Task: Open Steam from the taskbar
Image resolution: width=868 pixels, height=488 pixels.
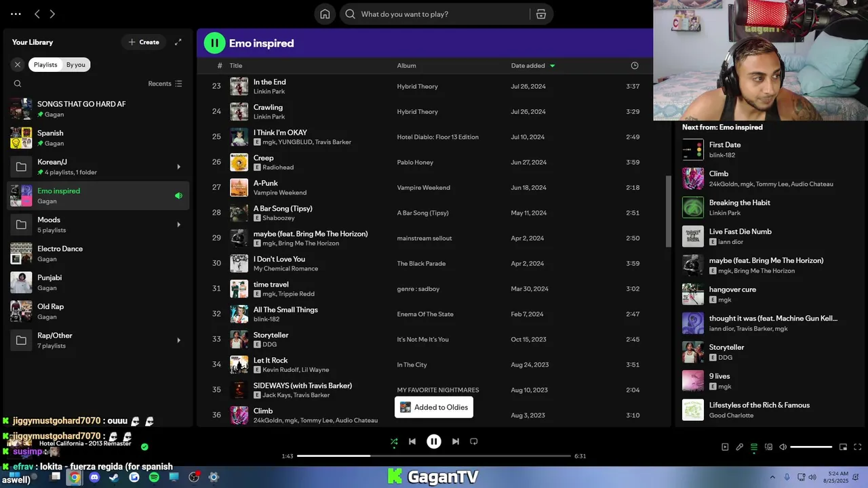Action: click(114, 477)
